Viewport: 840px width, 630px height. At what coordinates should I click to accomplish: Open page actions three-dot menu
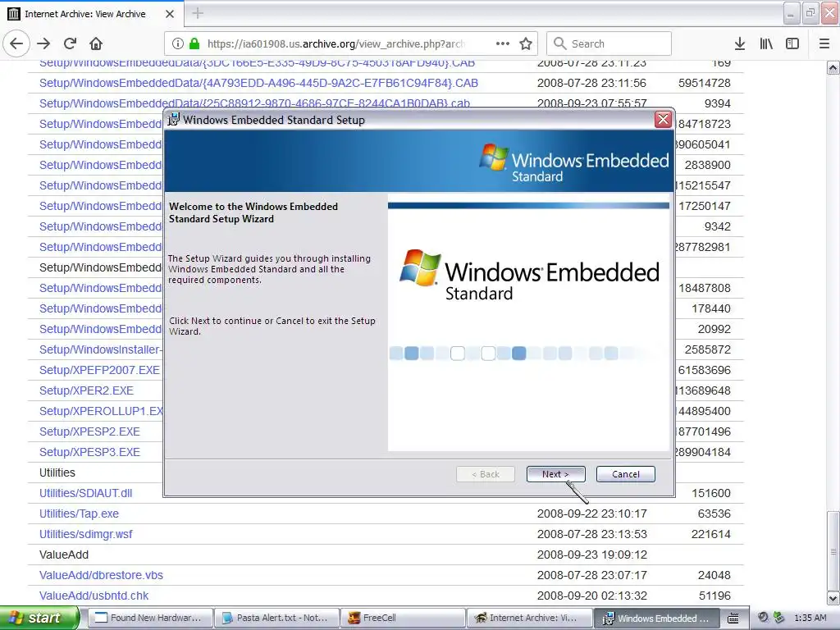pyautogui.click(x=503, y=43)
